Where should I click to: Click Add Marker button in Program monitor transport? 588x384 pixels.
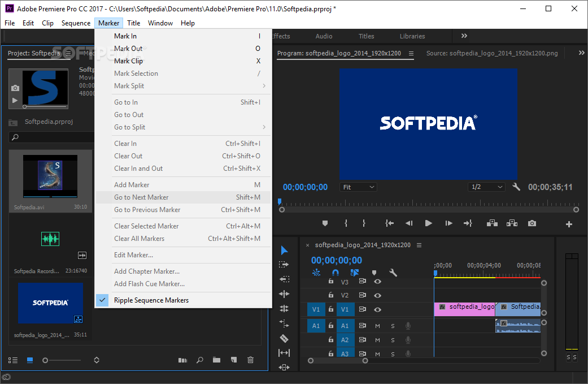pyautogui.click(x=325, y=223)
